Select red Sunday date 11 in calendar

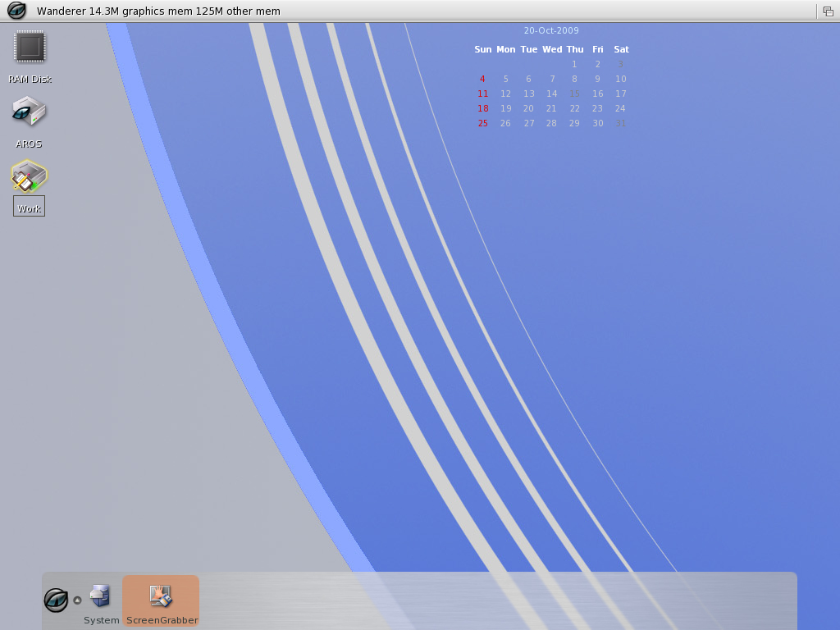[482, 94]
